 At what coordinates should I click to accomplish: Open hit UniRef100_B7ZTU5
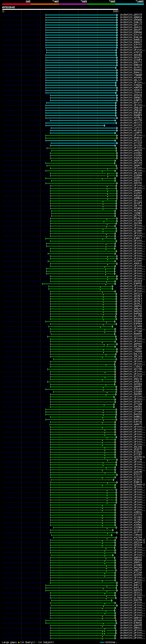[131, 376]
